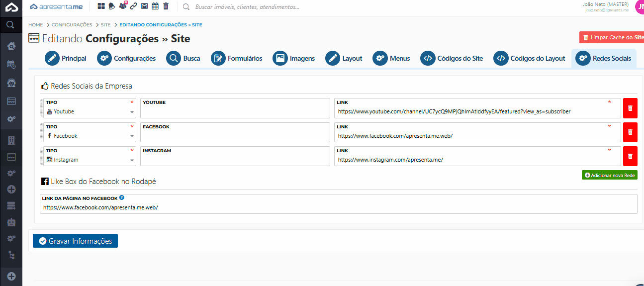Click the Gravar Informações button

pyautogui.click(x=75, y=241)
